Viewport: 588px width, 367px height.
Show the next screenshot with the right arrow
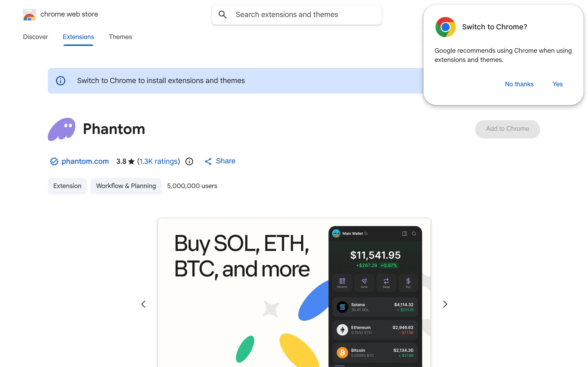[445, 304]
